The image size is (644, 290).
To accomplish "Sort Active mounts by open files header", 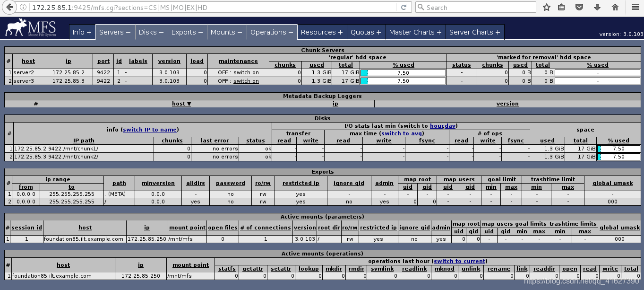I will (223, 228).
